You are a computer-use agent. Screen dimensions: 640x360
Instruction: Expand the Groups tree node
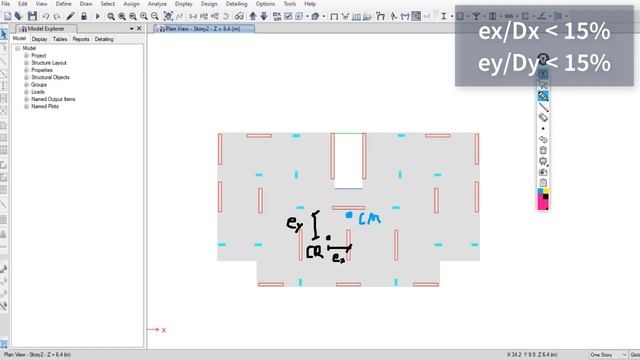[27, 84]
